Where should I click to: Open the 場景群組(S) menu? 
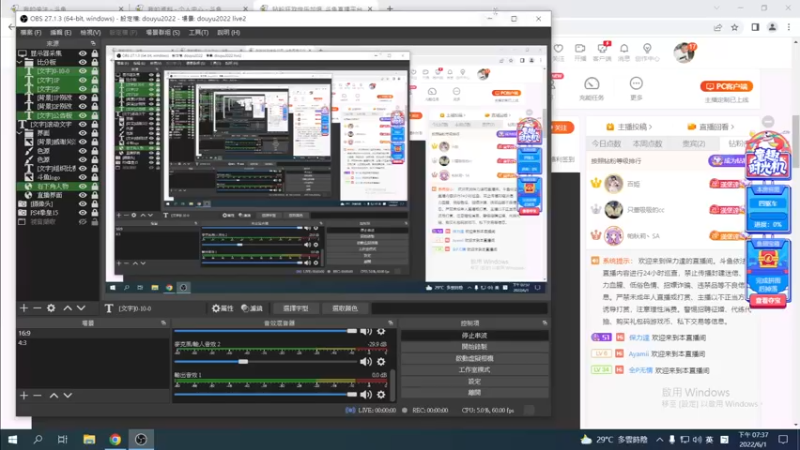pyautogui.click(x=162, y=32)
